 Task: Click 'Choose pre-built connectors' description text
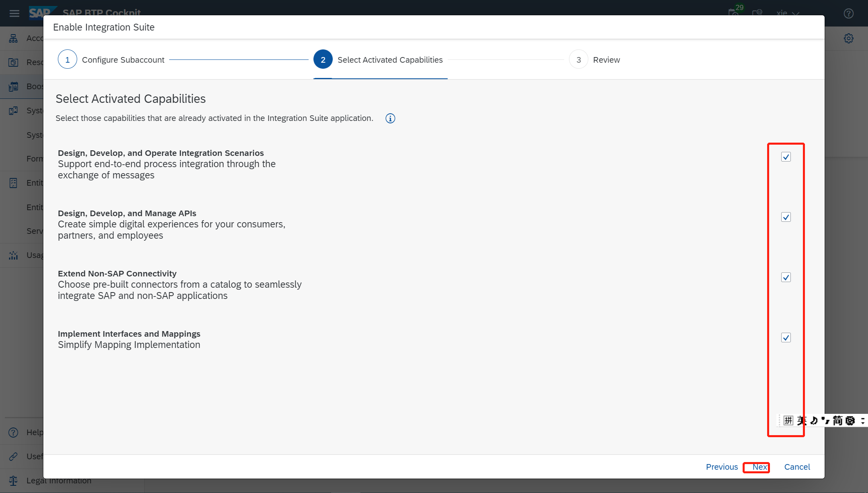pyautogui.click(x=180, y=290)
